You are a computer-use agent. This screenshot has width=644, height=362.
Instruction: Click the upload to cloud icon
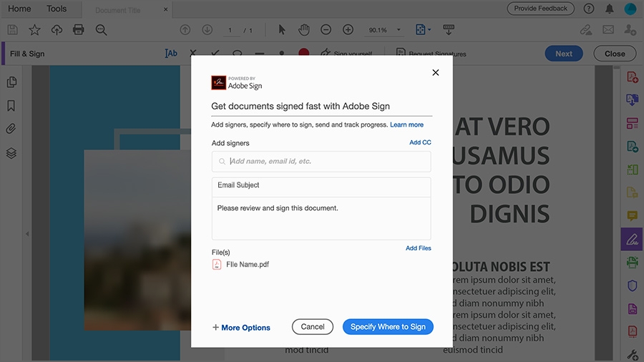point(57,29)
